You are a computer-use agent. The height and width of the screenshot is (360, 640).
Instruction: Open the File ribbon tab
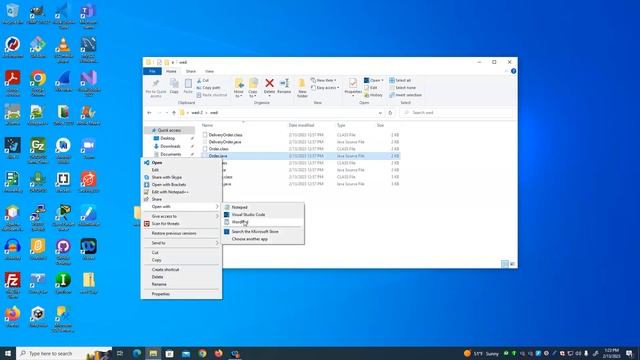tap(152, 71)
